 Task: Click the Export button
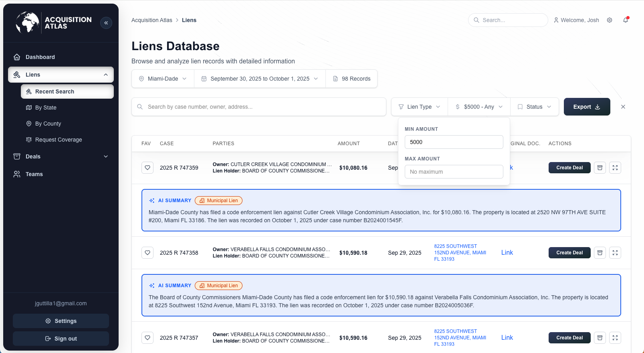pos(587,107)
